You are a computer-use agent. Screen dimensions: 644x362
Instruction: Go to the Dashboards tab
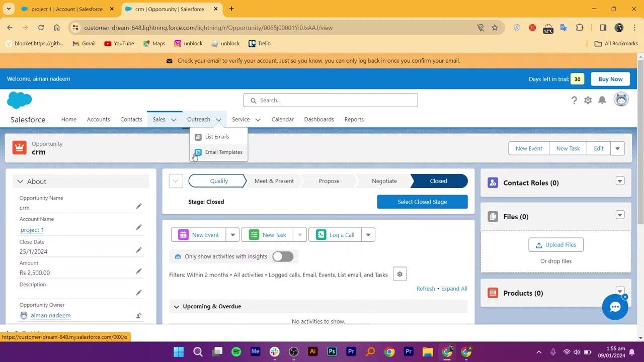(x=319, y=120)
